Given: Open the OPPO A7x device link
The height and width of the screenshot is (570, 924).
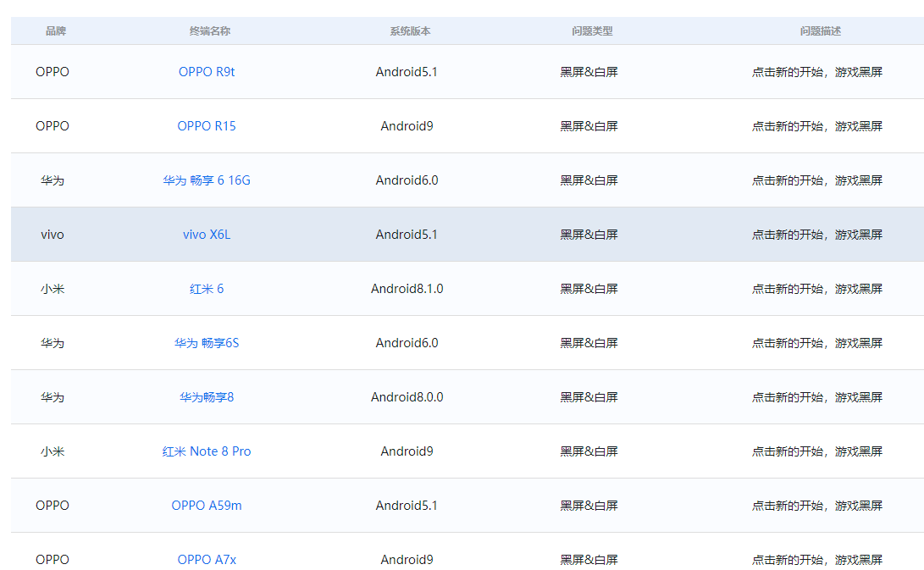Looking at the screenshot, I should click(207, 559).
